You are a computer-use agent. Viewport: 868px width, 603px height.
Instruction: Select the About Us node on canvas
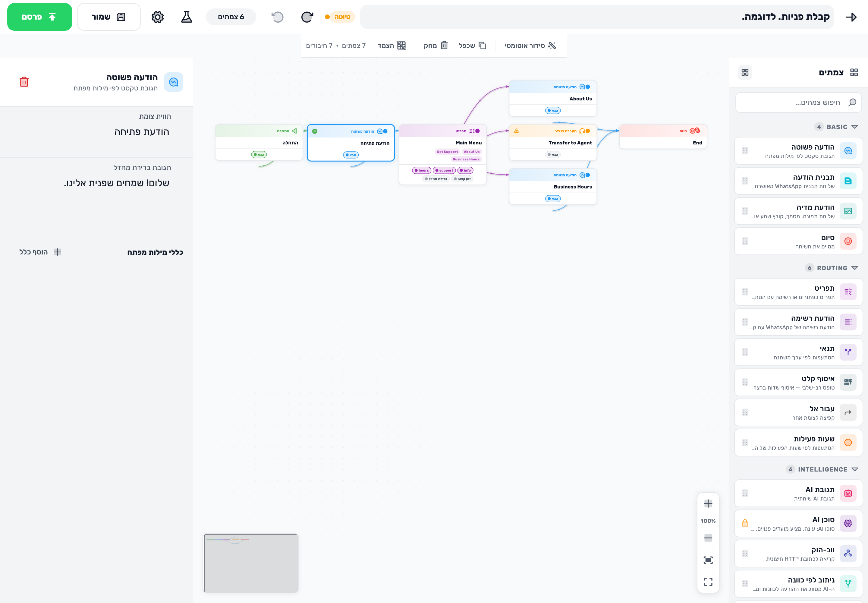(x=553, y=98)
